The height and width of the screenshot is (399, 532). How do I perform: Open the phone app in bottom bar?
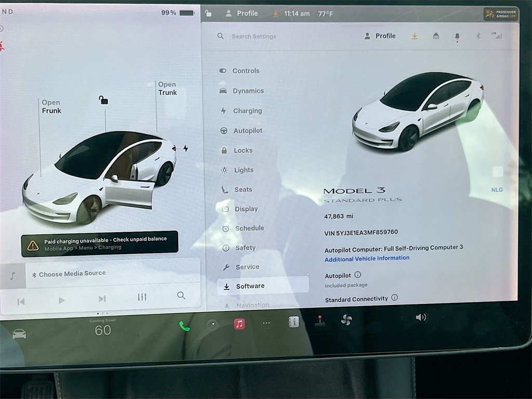184,326
